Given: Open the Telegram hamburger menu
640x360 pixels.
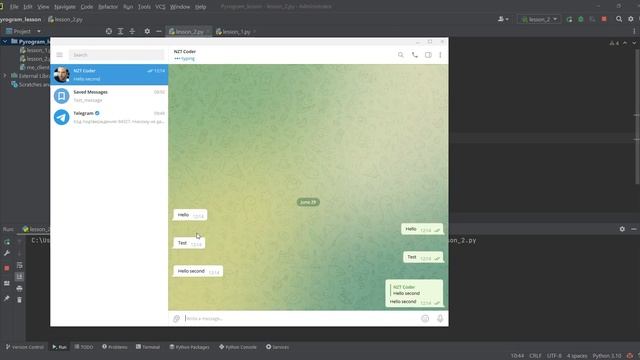Looking at the screenshot, I should coord(60,55).
